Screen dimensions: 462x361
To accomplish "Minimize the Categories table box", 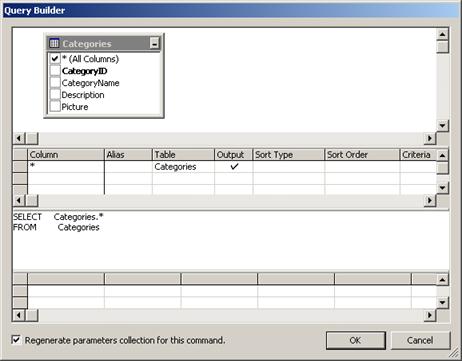I will (154, 43).
